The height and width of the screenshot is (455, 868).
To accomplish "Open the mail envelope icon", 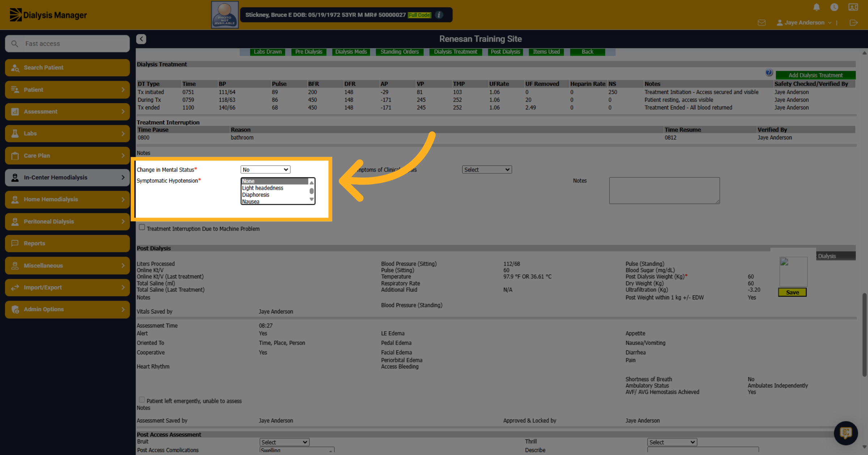I will tap(761, 23).
